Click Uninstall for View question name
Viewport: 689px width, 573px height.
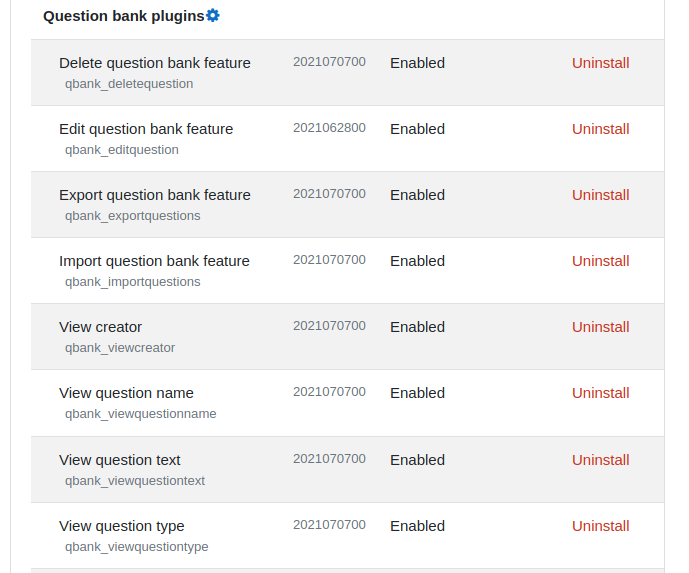[600, 393]
